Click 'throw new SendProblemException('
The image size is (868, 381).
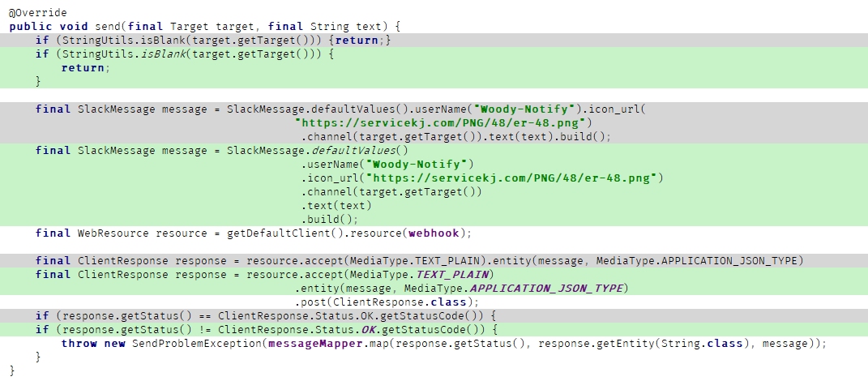pyautogui.click(x=165, y=344)
